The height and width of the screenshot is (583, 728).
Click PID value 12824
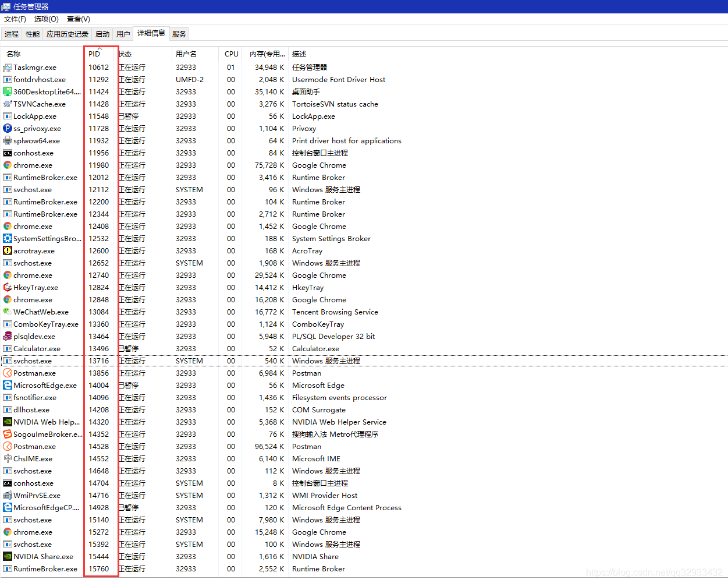pos(98,288)
